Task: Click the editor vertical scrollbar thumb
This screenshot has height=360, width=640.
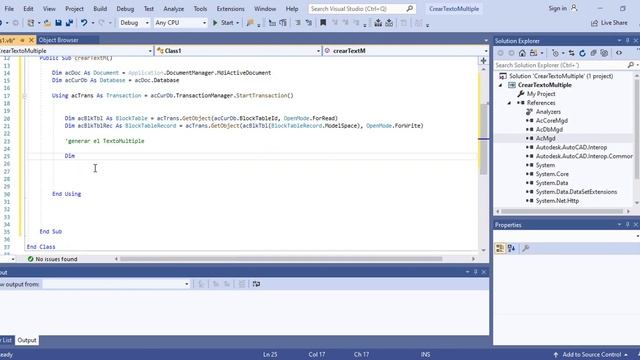Action: (483, 139)
